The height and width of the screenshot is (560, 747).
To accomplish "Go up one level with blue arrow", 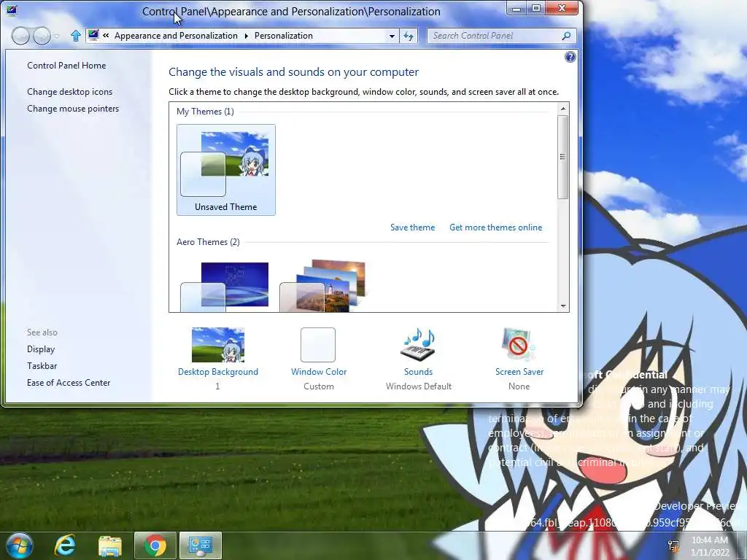I will coord(75,36).
